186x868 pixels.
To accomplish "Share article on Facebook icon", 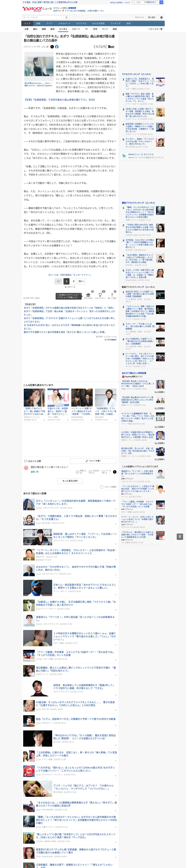I will (57, 47).
